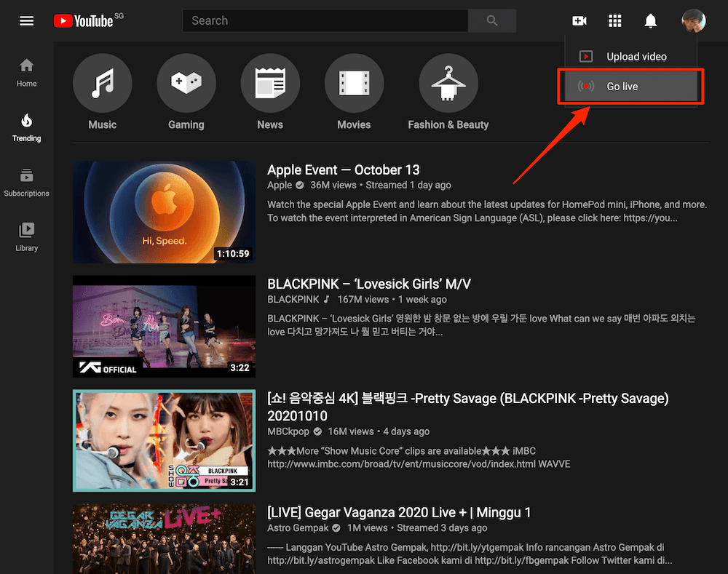Open Subscriptions in the sidebar
This screenshot has height=574, width=728.
click(26, 183)
